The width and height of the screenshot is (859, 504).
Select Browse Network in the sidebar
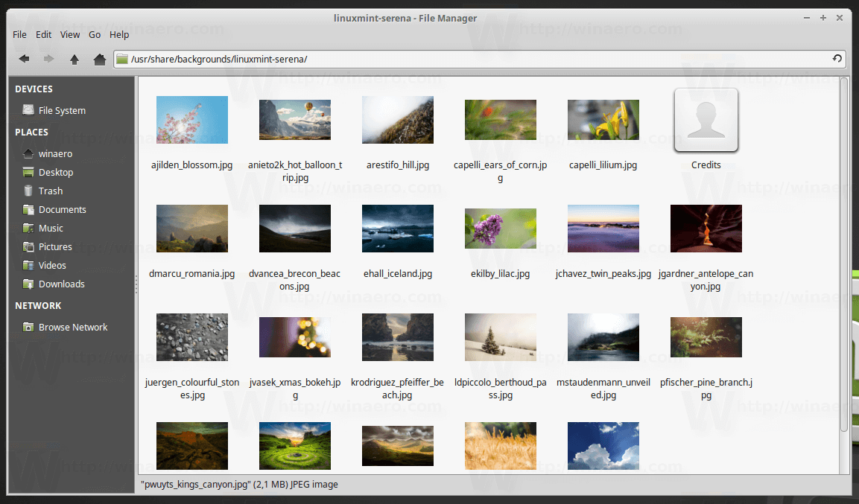click(72, 328)
